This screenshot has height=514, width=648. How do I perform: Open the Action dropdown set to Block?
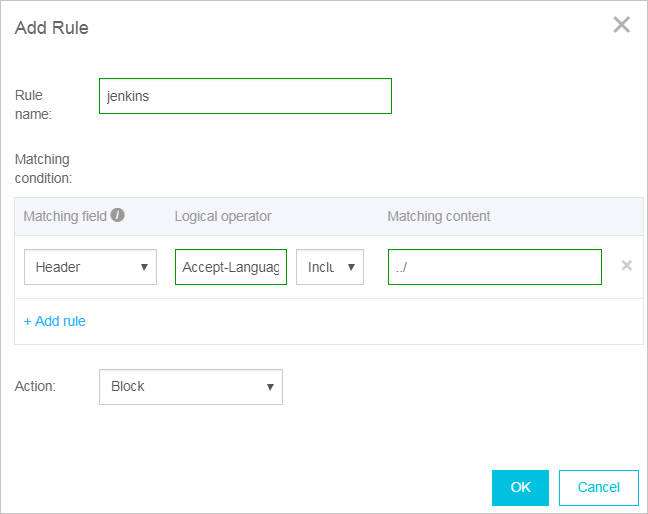coord(190,387)
